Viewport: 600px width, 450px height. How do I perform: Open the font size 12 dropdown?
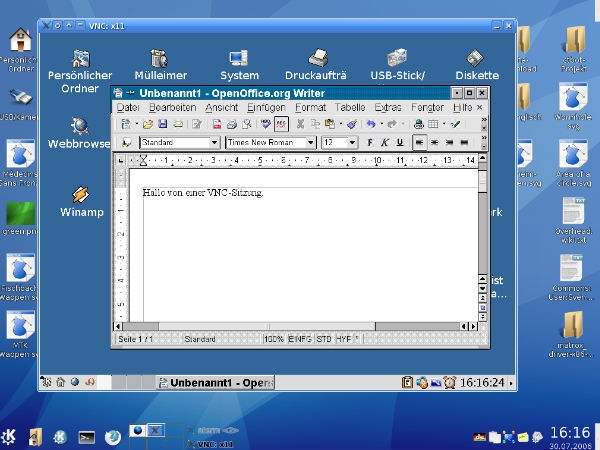click(x=352, y=143)
